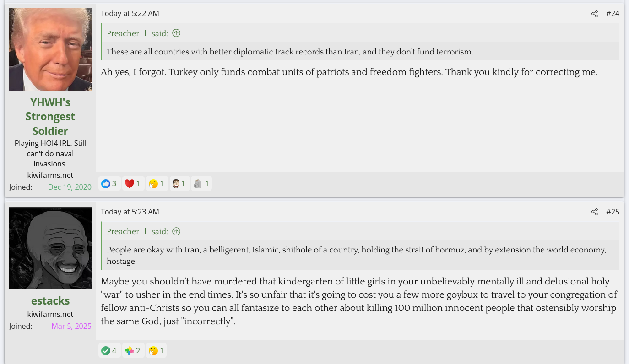The width and height of the screenshot is (629, 364).
Task: Open the #24 post permalink
Action: click(x=613, y=14)
